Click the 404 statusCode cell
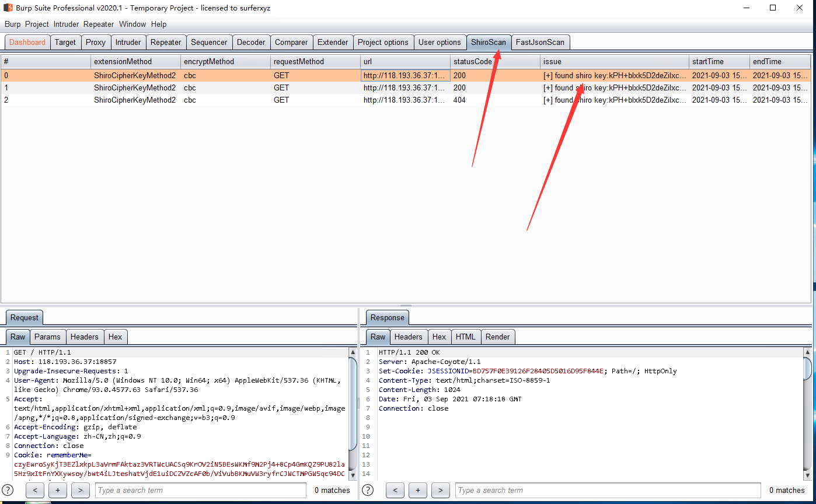This screenshot has width=816, height=504. pyautogui.click(x=495, y=100)
